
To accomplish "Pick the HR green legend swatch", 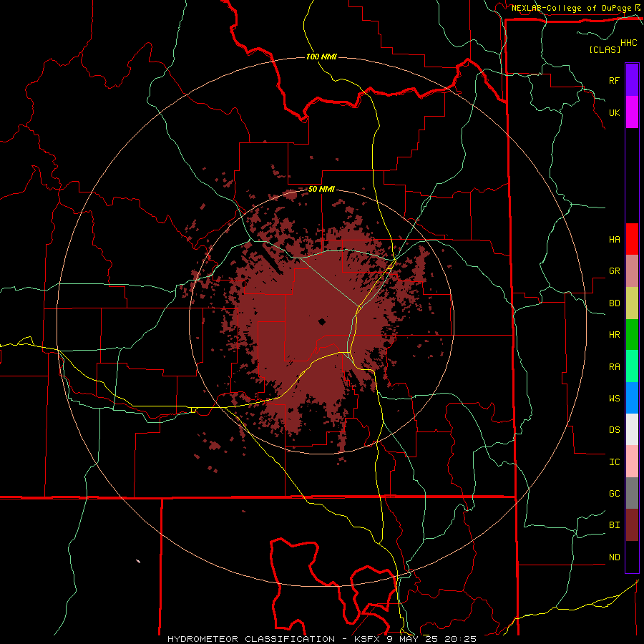I will (x=632, y=334).
